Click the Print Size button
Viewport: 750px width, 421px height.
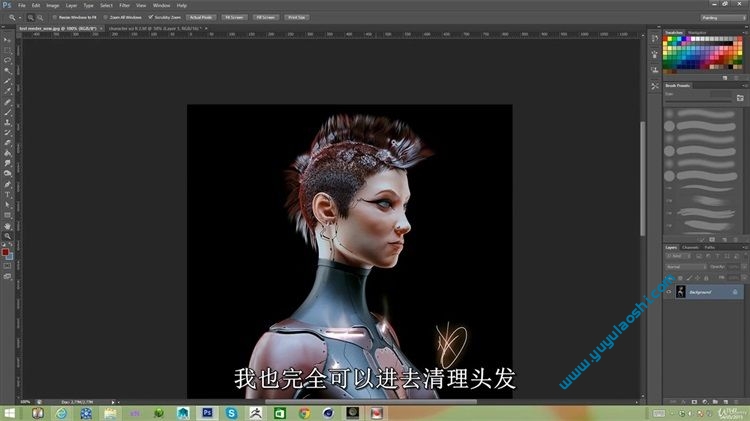(x=297, y=17)
